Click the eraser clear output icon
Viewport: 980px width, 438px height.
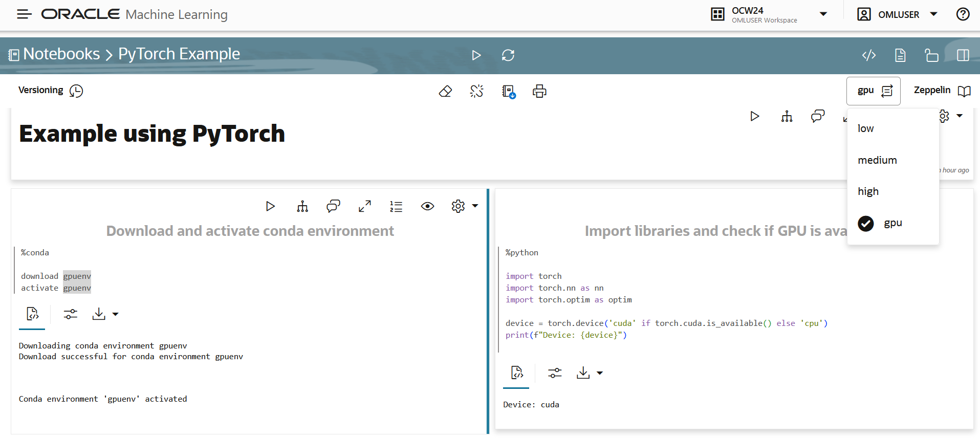[445, 91]
